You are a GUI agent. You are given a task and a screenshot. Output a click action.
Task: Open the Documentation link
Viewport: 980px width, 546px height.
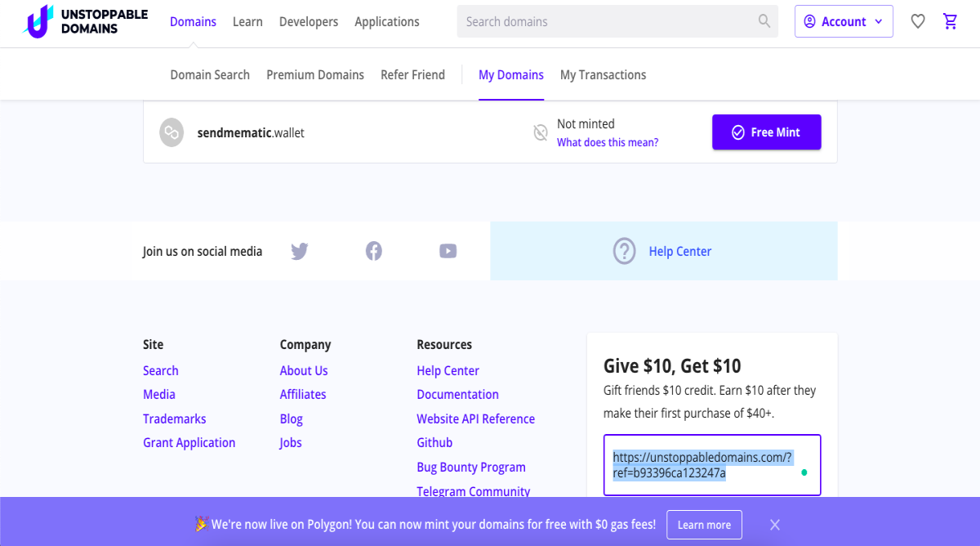tap(457, 394)
